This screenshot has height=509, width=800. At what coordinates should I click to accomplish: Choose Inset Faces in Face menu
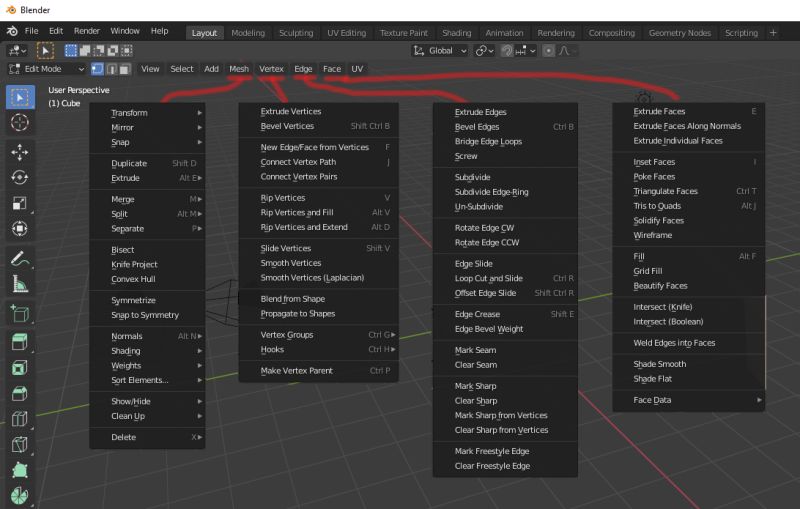(x=689, y=162)
